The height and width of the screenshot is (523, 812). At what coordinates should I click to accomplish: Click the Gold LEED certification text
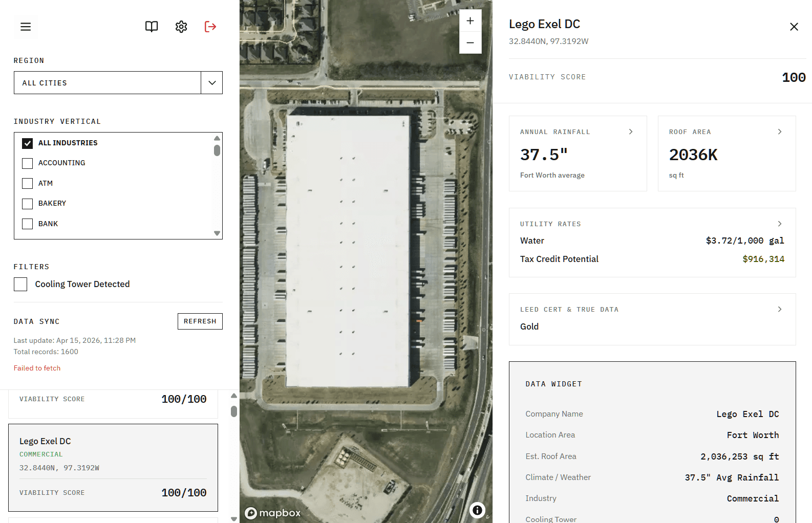pyautogui.click(x=529, y=326)
